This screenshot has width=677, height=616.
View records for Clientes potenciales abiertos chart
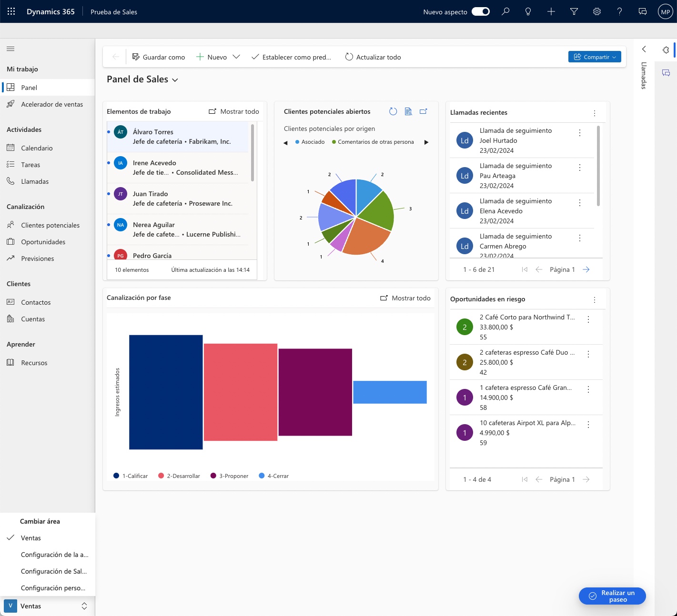pyautogui.click(x=408, y=111)
